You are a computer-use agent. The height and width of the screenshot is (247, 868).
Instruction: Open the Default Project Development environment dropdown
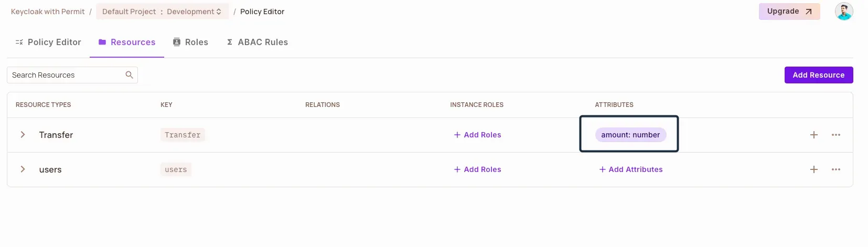(162, 12)
